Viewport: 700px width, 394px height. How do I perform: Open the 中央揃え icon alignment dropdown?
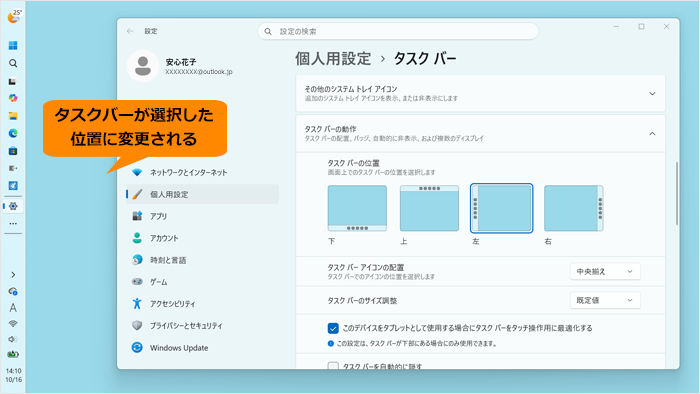605,271
